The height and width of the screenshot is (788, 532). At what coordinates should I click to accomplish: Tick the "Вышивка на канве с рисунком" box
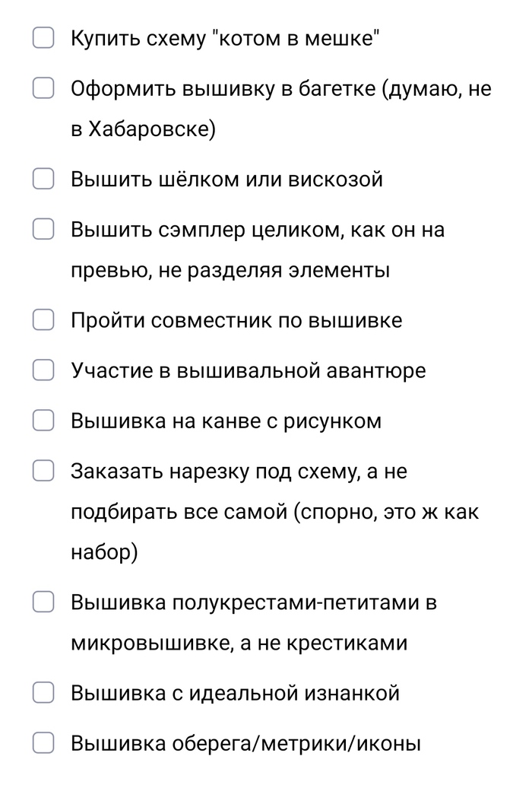43,421
